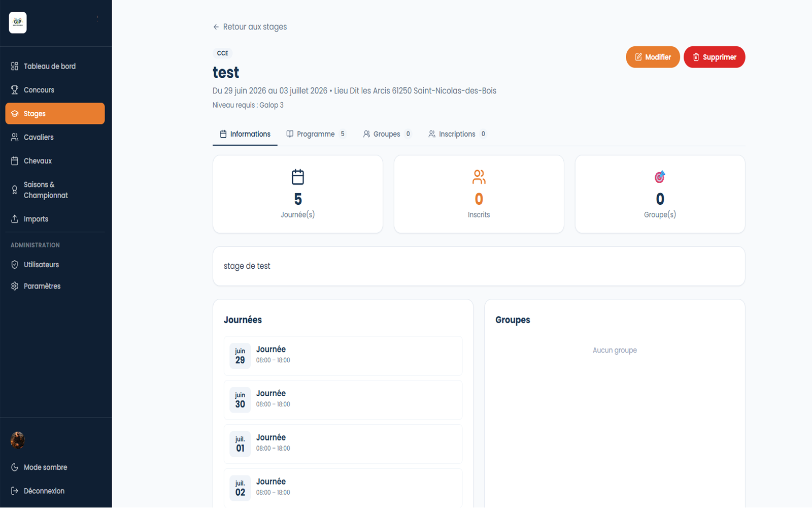Click the Utilisateurs shield icon
Screen dimensions: 812x508
pyautogui.click(x=15, y=265)
